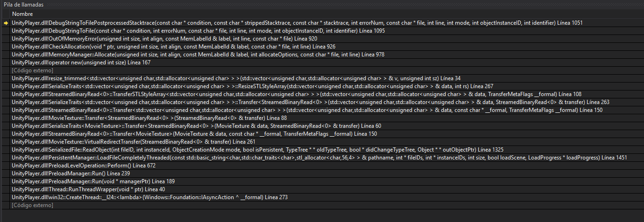Select the PreloadLevelOperation::Perform frame

(84, 166)
